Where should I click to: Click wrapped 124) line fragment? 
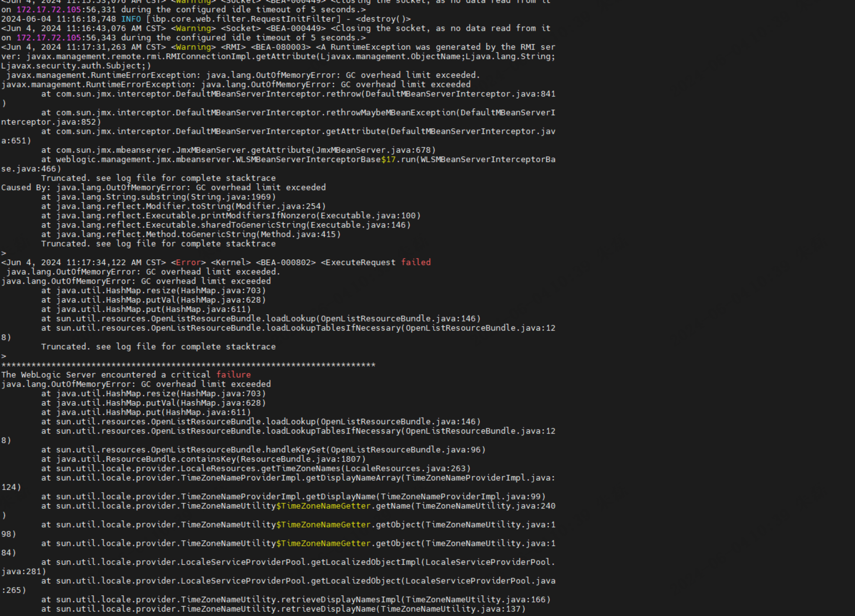coord(11,487)
